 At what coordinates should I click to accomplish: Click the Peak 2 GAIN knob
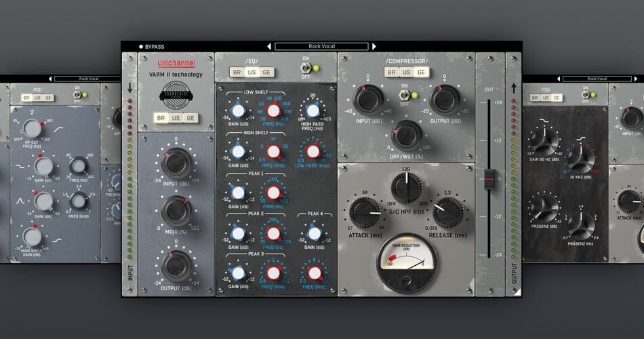click(x=238, y=233)
